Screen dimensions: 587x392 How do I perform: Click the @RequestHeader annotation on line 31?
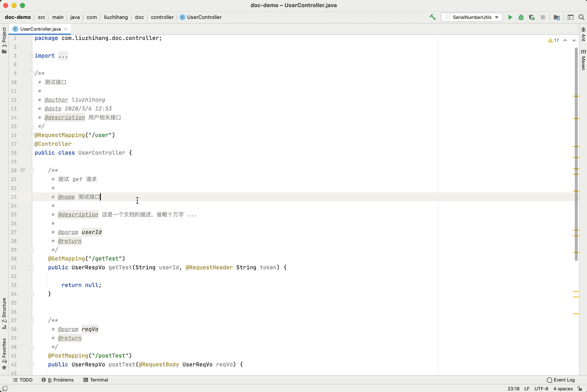coord(209,267)
